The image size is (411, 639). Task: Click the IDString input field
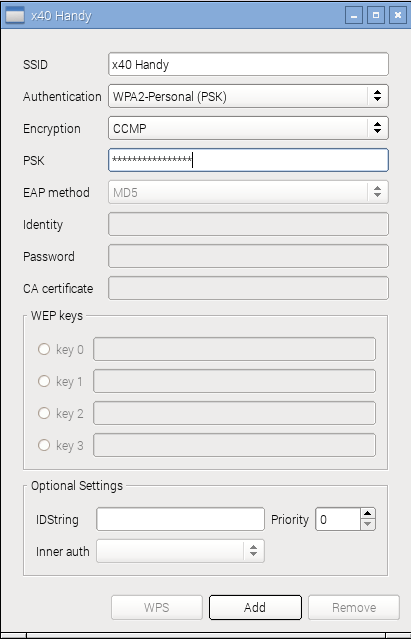pos(180,519)
